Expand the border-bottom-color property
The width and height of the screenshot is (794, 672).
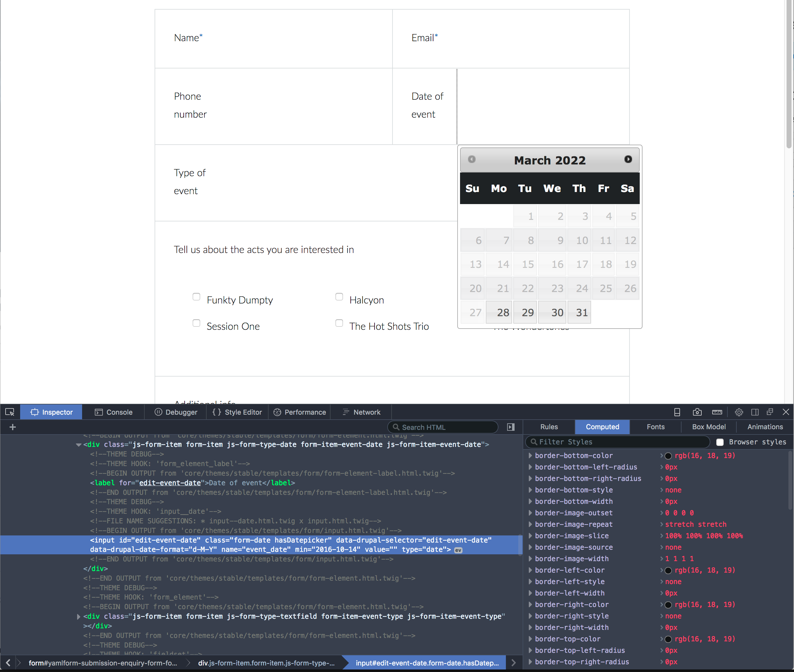pos(530,456)
